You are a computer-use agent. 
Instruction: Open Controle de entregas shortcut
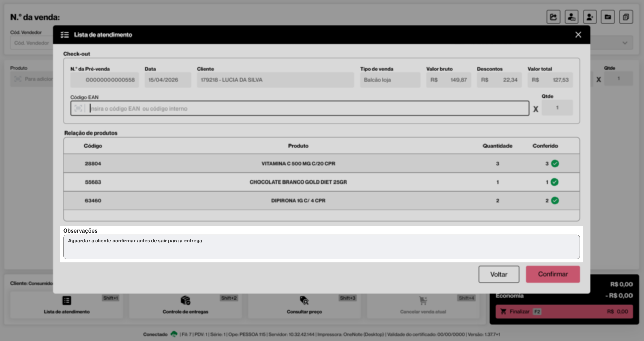185,305
